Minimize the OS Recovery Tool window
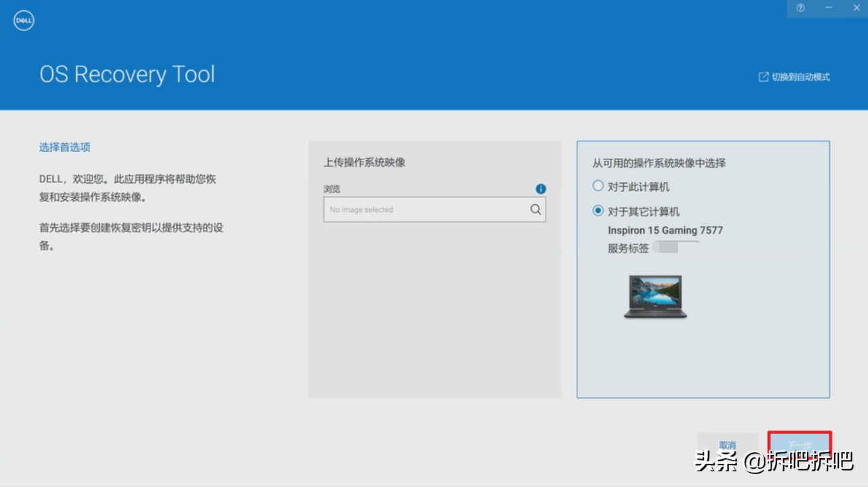 click(828, 8)
